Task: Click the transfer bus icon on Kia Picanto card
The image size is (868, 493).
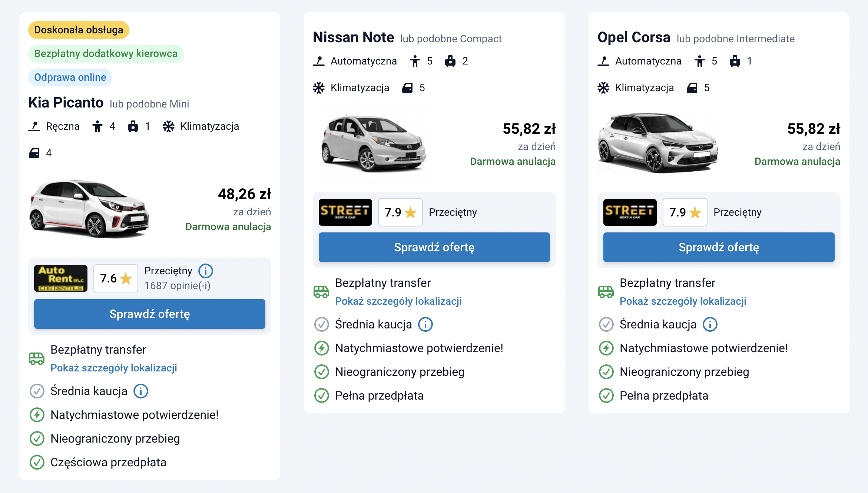Action: 37,358
